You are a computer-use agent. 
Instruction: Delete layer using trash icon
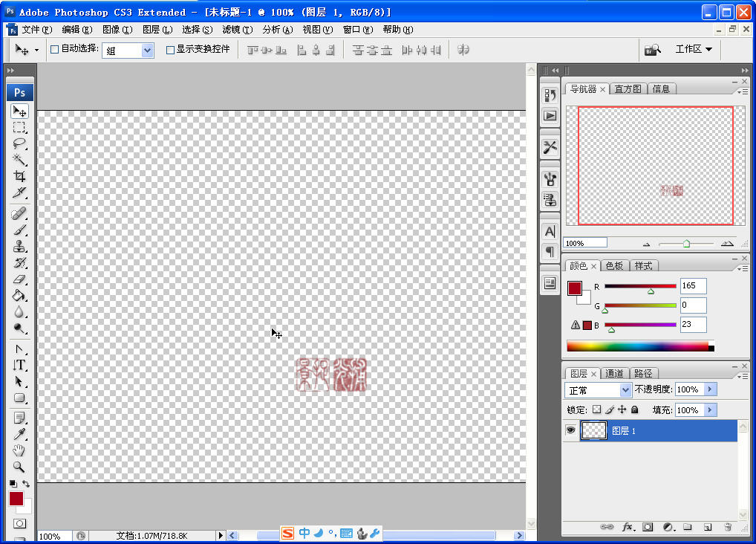[x=728, y=527]
